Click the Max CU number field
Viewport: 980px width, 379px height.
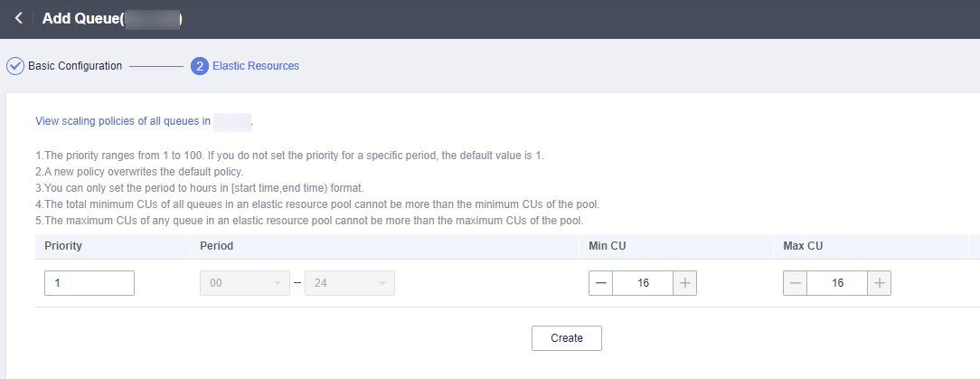tap(837, 283)
